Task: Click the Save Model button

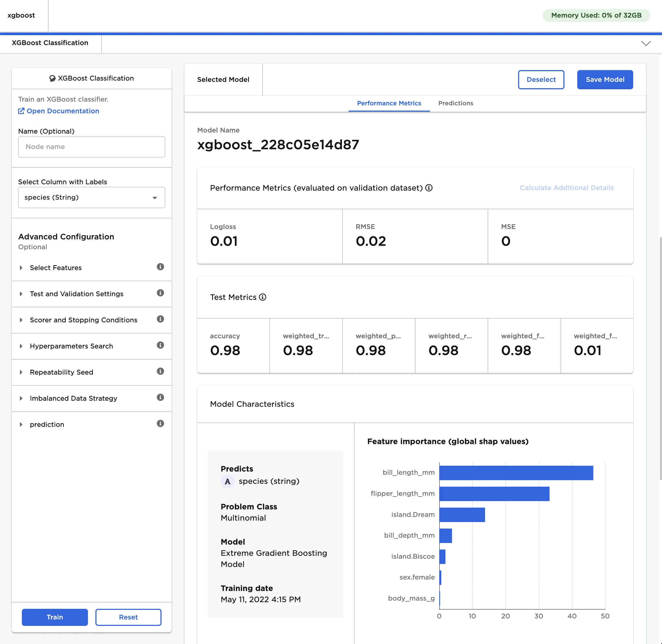Action: (x=604, y=80)
